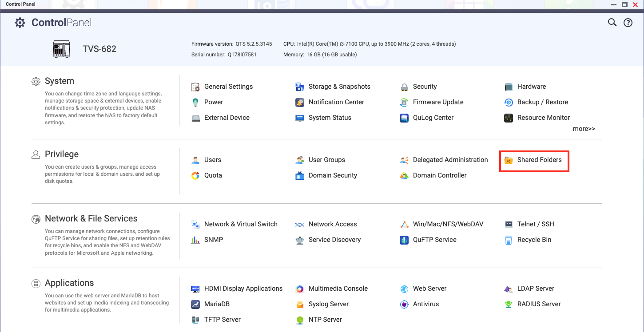644x332 pixels.
Task: Open the help question mark icon
Action: (x=628, y=23)
